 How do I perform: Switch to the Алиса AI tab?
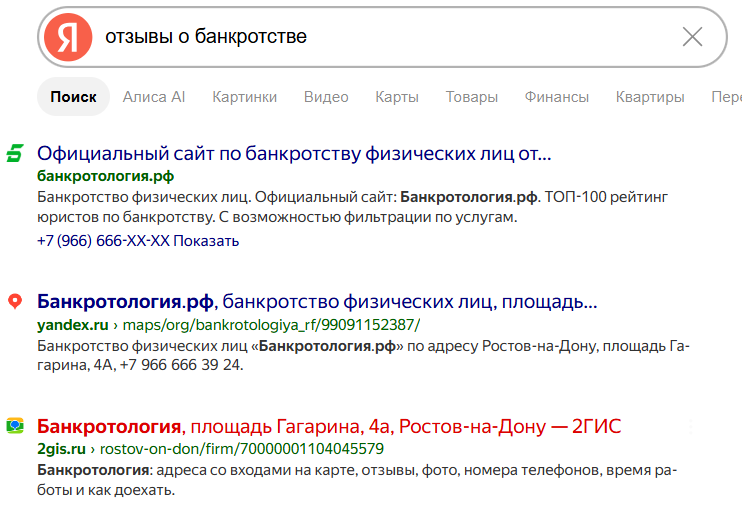[154, 97]
